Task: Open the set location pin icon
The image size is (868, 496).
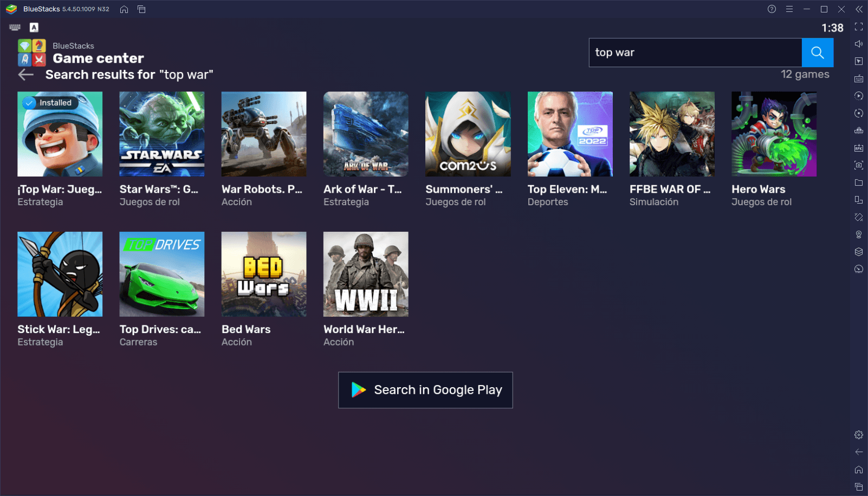Action: (x=859, y=234)
